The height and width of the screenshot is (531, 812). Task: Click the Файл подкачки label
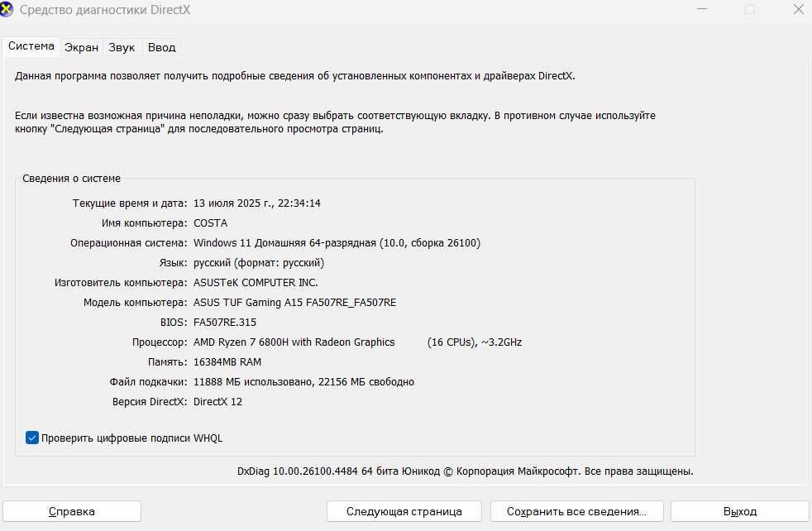click(x=148, y=382)
